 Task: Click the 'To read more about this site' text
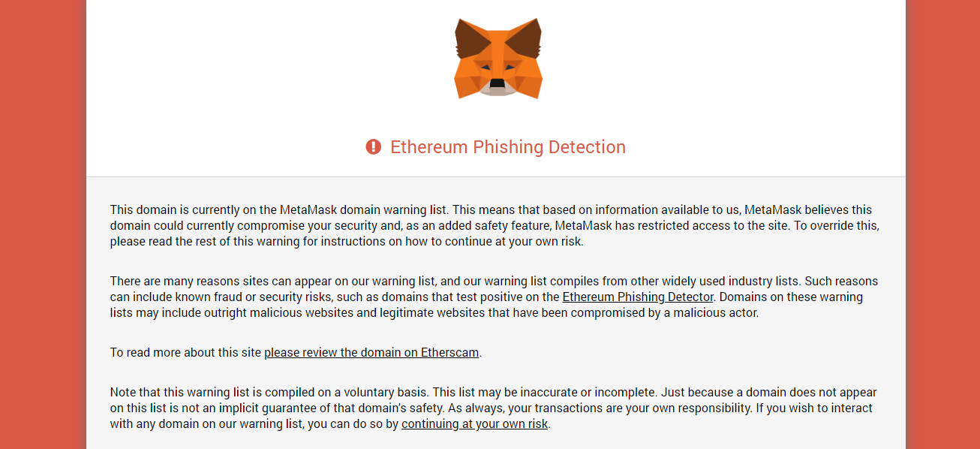[x=186, y=353]
